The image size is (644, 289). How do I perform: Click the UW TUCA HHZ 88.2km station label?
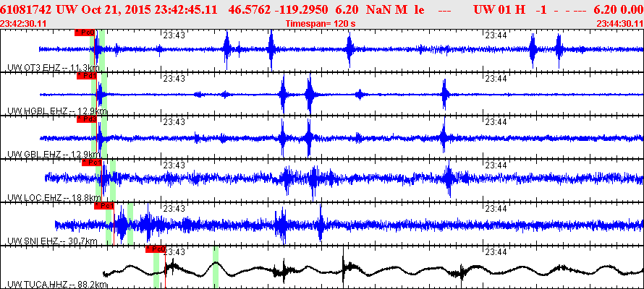57,285
